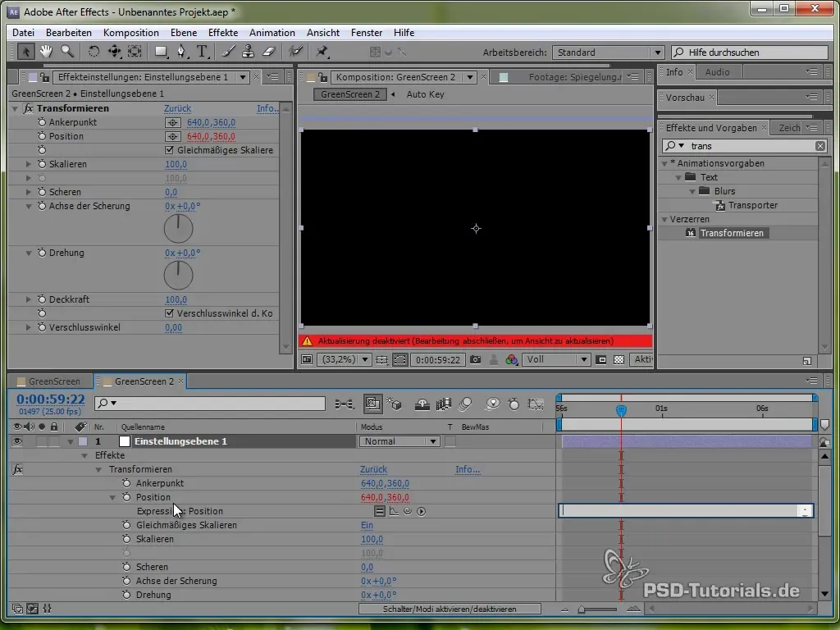
Task: Select the Eraser tool
Action: pos(269,52)
